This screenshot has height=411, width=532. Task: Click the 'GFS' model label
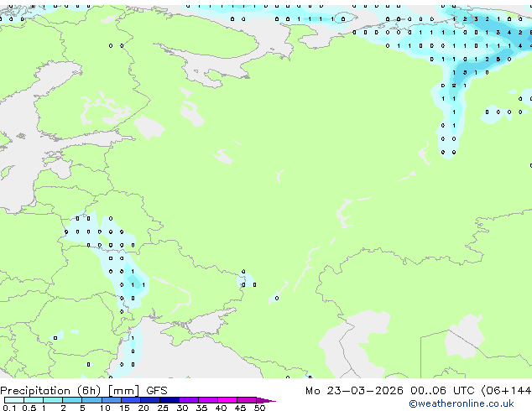(157, 391)
